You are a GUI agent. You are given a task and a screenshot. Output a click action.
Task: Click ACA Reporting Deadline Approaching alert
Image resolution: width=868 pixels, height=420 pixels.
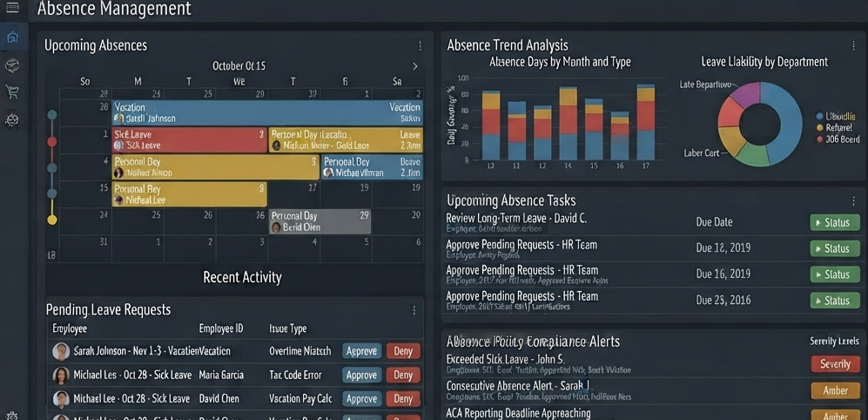518,413
